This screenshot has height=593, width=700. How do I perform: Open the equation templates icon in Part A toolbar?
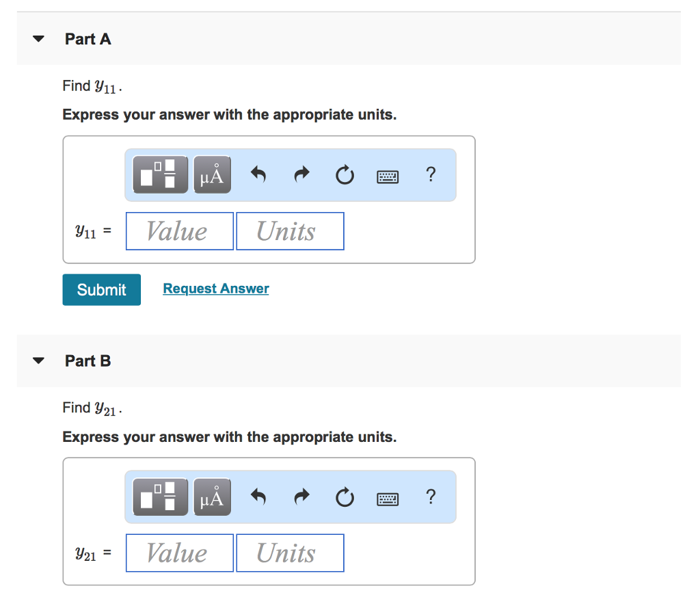159,174
